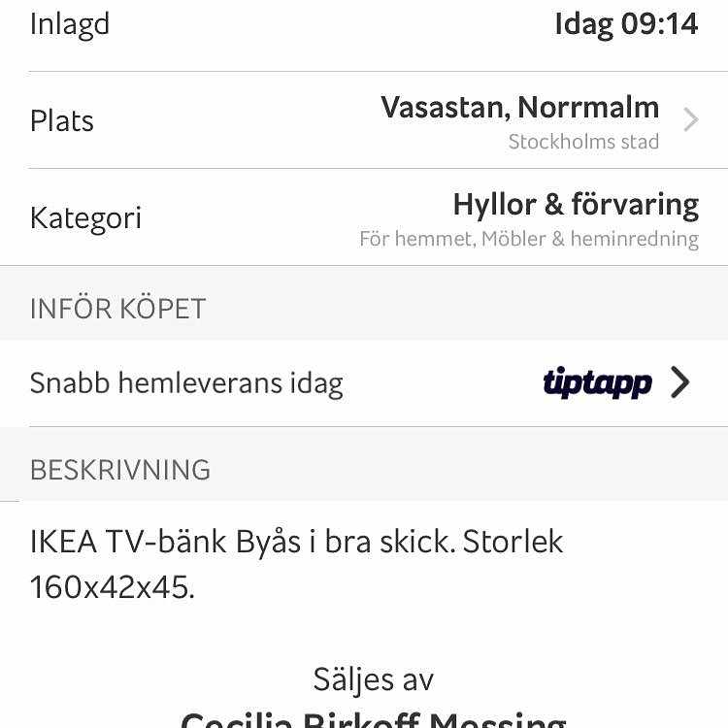Select För hemmet, Möbler & heminredning breadcrumb
Viewport: 728px width, 728px height.
528,239
